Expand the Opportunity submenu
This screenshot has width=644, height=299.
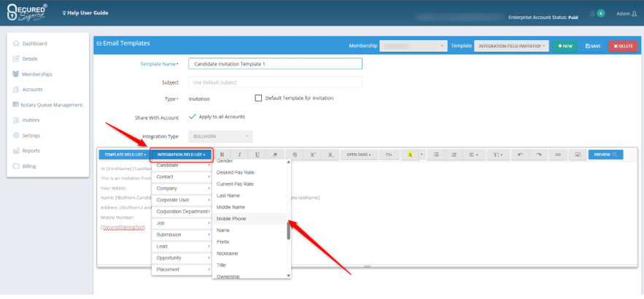coord(182,258)
